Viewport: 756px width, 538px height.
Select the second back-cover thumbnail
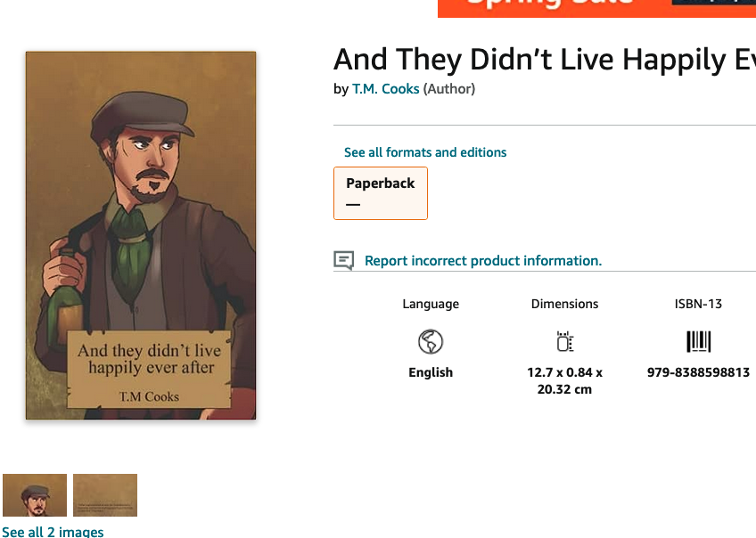pyautogui.click(x=105, y=495)
